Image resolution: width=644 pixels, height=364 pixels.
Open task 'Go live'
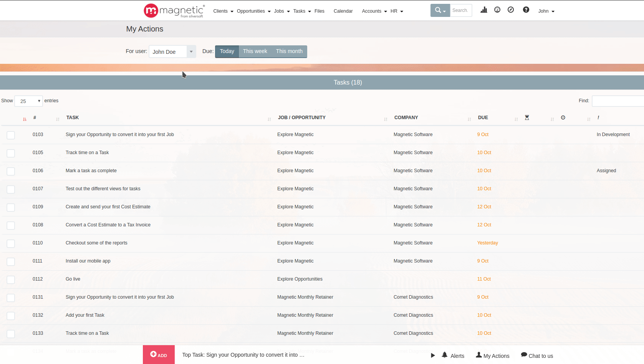(x=73, y=279)
